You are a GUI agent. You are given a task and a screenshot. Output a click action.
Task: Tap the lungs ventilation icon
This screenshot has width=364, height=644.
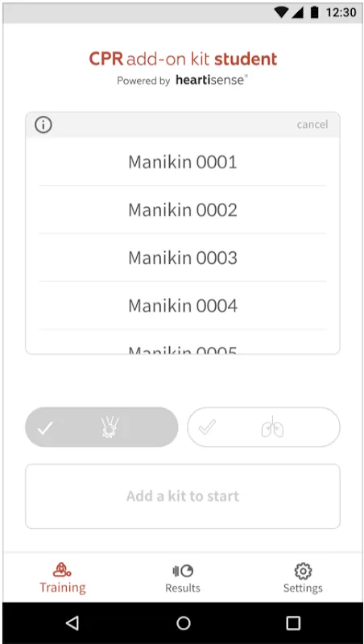[x=272, y=427]
